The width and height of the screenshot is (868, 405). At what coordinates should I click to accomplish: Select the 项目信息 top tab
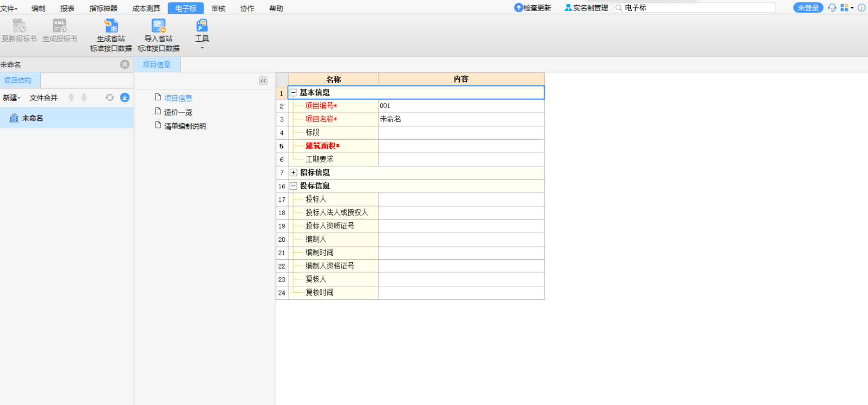click(x=157, y=64)
